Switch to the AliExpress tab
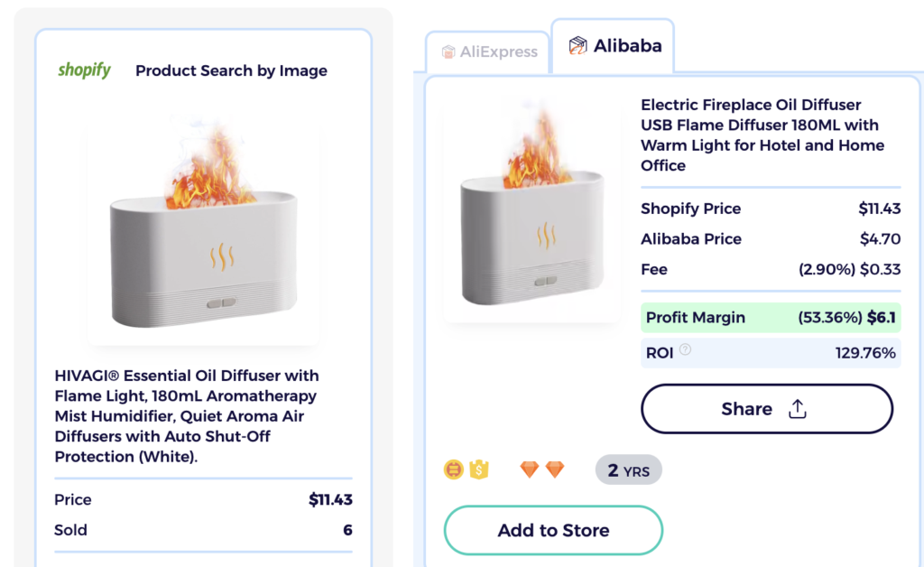Viewport: 924px width, 567px height. tap(487, 51)
